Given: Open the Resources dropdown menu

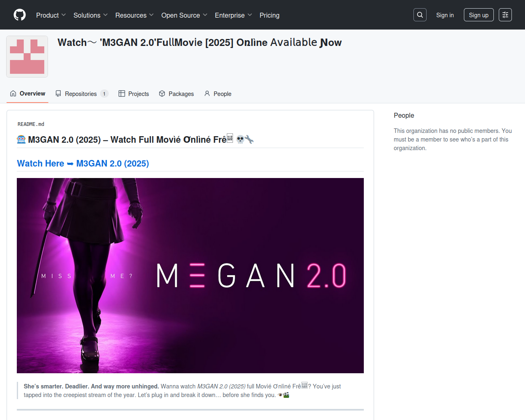Looking at the screenshot, I should click(134, 15).
